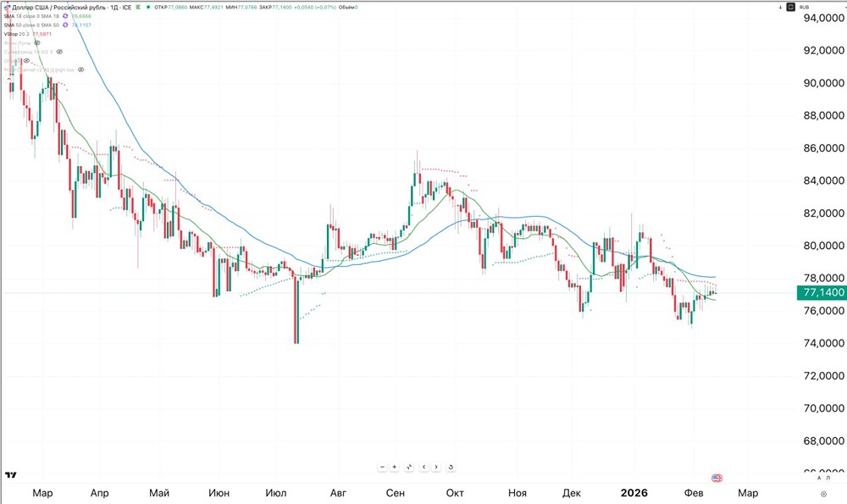
Task: Open the TradingView logo at bottom left
Action: 10,475
